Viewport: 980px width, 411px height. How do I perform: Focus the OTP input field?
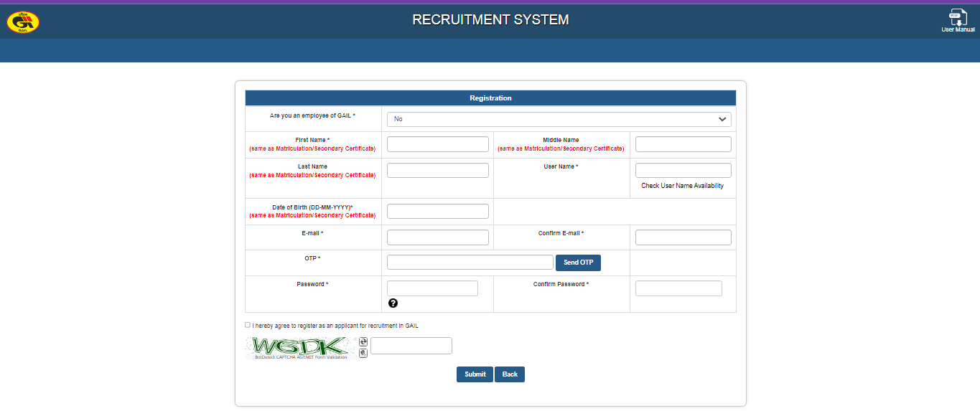point(470,263)
